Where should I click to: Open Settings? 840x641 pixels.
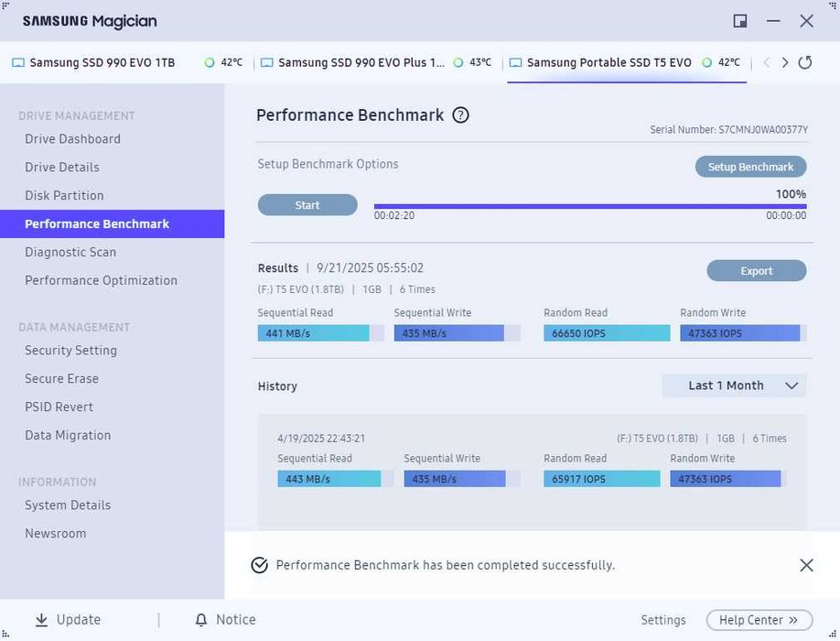663,620
